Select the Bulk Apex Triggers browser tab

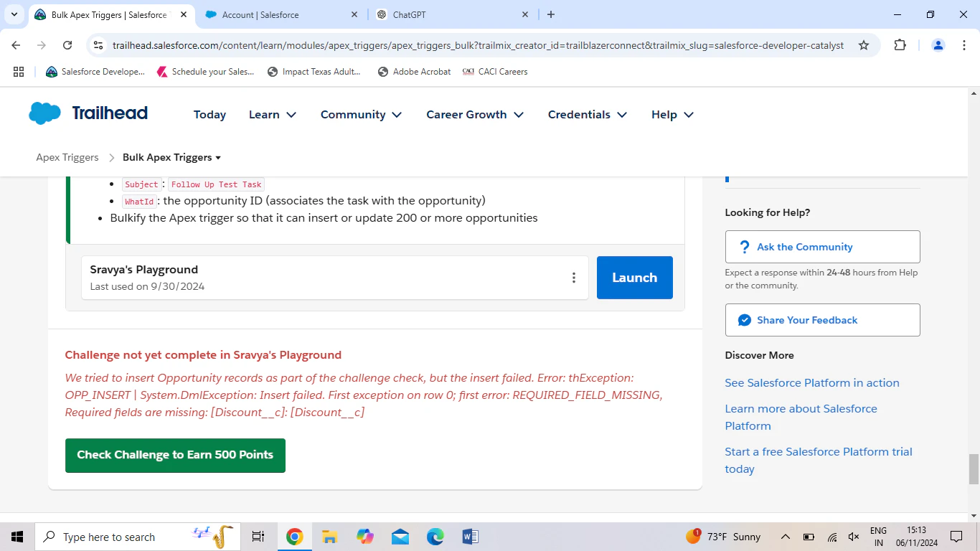coord(111,14)
